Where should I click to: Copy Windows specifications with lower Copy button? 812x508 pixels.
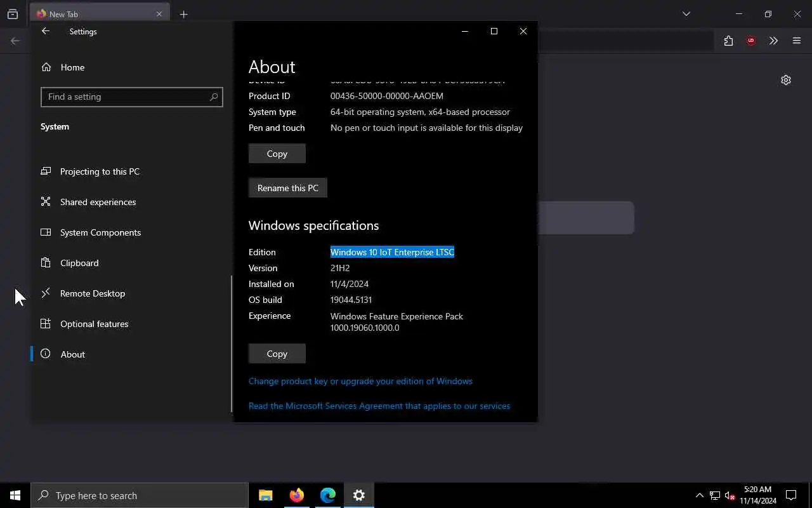[277, 354]
